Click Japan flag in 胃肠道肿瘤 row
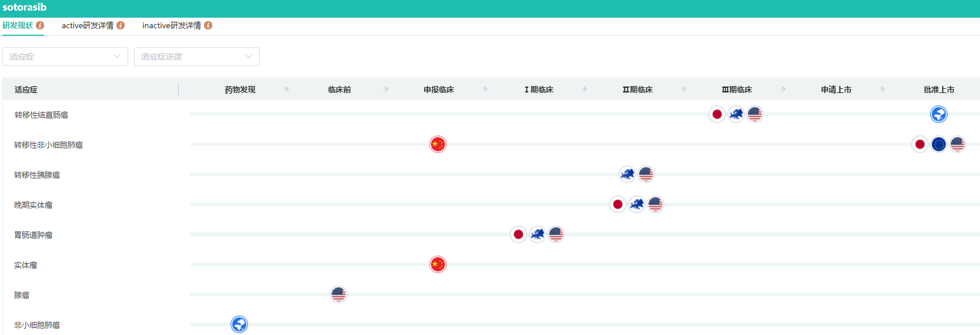The width and height of the screenshot is (980, 335). 519,234
